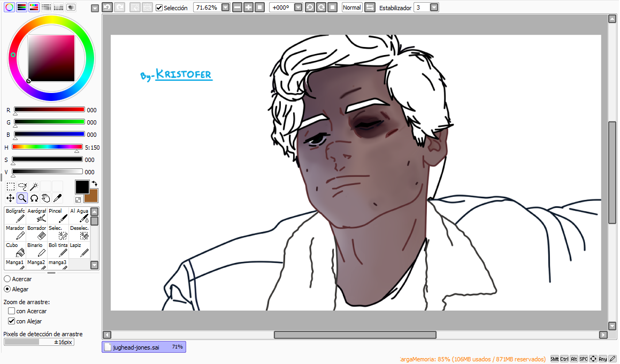This screenshot has width=620, height=364.
Task: Pick the Lapiz pencil tool
Action: (x=79, y=250)
